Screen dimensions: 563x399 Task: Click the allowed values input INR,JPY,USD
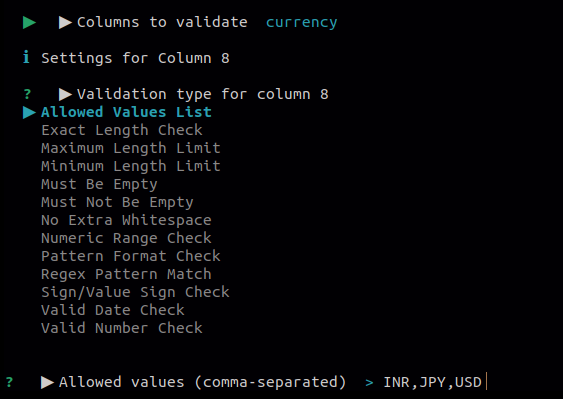tap(432, 382)
